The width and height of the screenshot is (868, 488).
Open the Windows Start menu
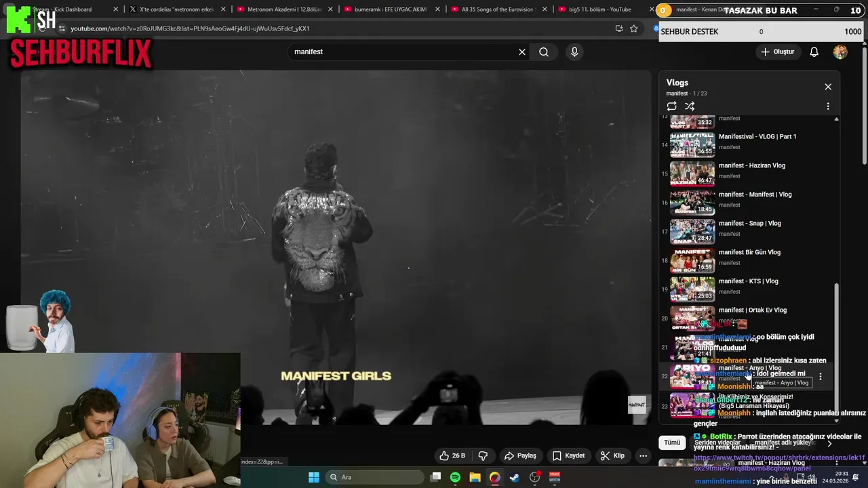(x=314, y=477)
